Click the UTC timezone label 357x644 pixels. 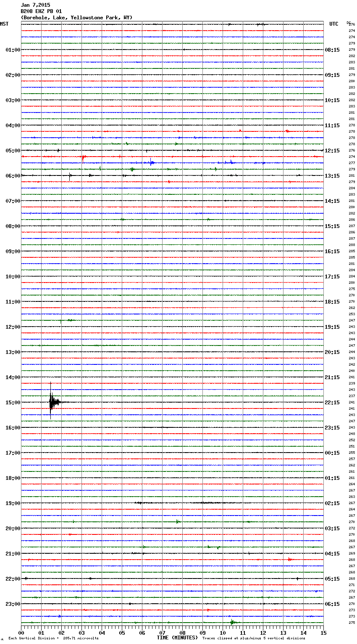(x=333, y=24)
